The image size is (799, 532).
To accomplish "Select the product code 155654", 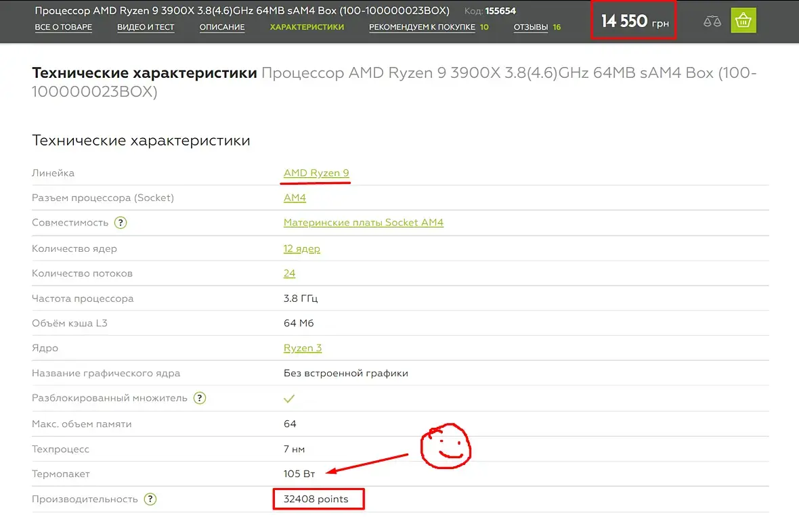I will point(500,11).
